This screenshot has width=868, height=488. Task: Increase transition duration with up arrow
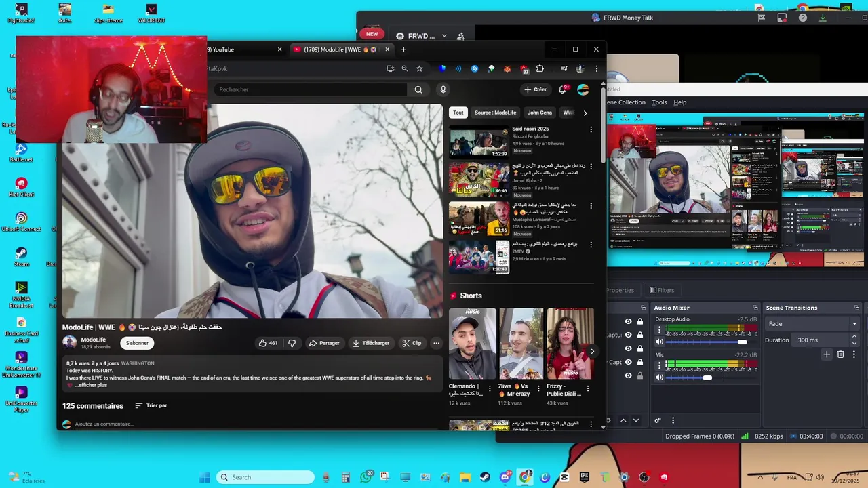pos(854,338)
